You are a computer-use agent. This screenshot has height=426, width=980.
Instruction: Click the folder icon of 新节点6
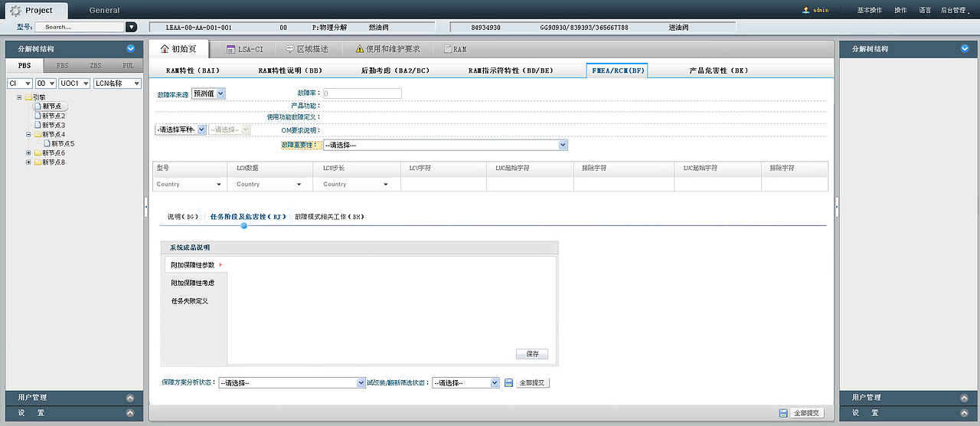(x=38, y=152)
